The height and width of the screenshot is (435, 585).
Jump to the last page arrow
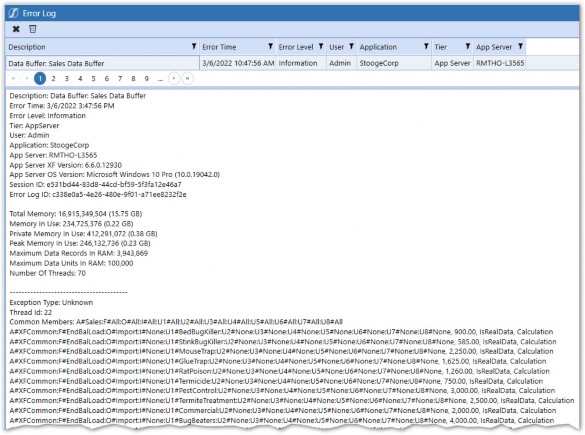[187, 78]
